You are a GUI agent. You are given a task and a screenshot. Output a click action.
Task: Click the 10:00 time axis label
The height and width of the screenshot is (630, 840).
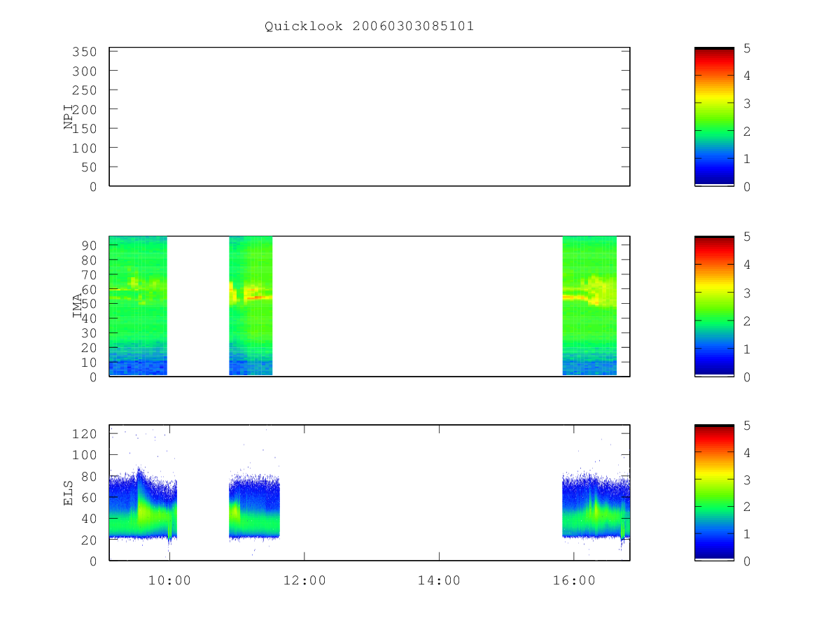click(x=169, y=581)
